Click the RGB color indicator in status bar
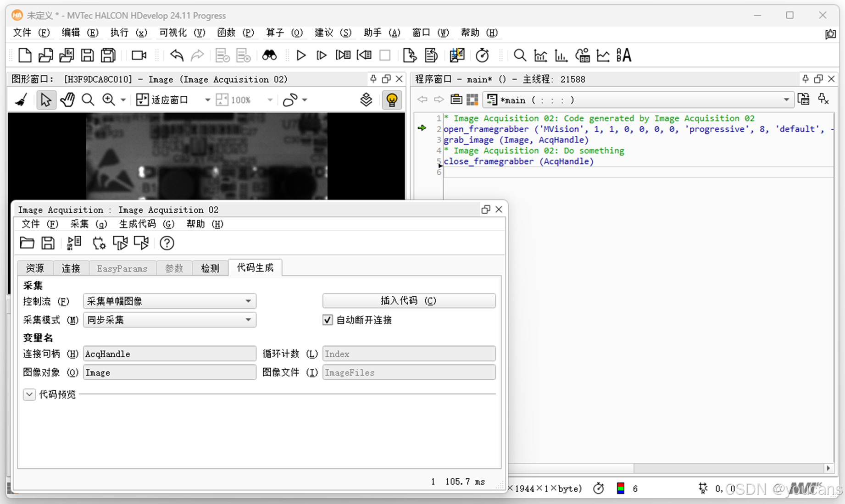This screenshot has width=845, height=504. 621,488
